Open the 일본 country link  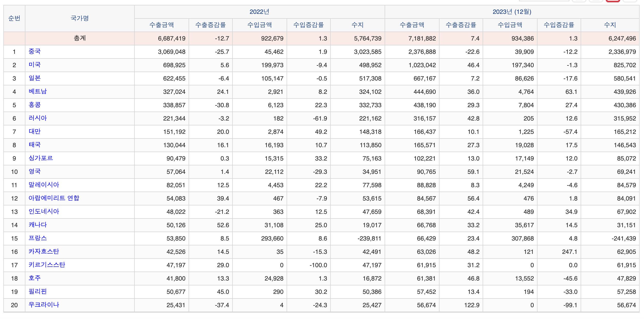[x=35, y=78]
